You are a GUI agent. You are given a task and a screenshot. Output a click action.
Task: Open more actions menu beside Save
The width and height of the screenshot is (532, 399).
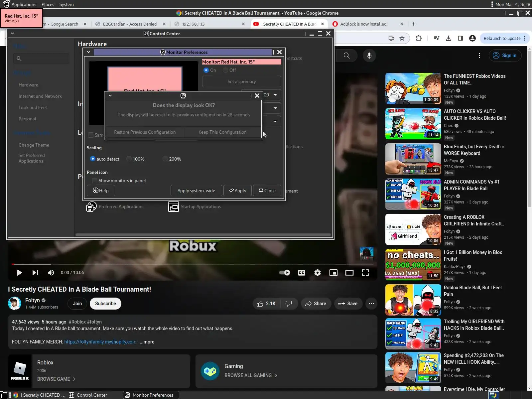point(371,304)
